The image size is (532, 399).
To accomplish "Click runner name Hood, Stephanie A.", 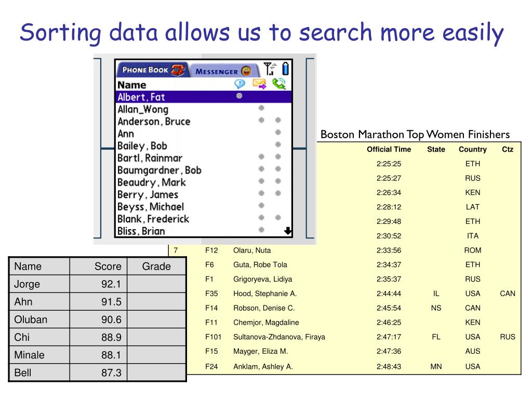I will [x=265, y=294].
